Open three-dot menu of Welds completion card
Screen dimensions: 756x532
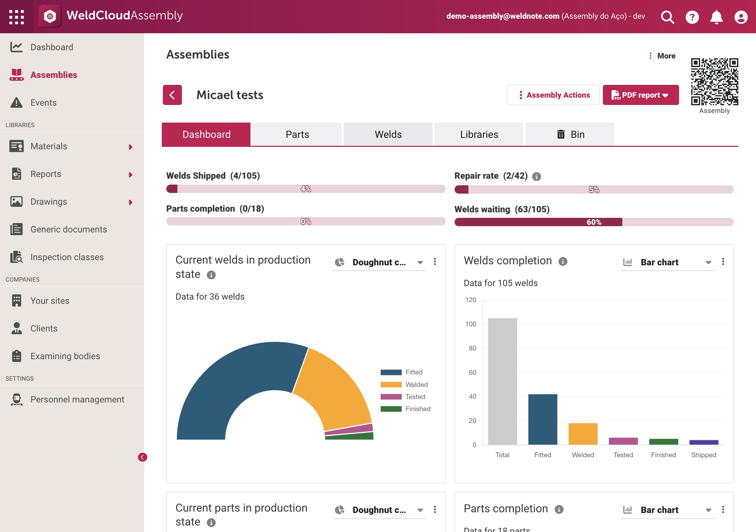tap(723, 261)
